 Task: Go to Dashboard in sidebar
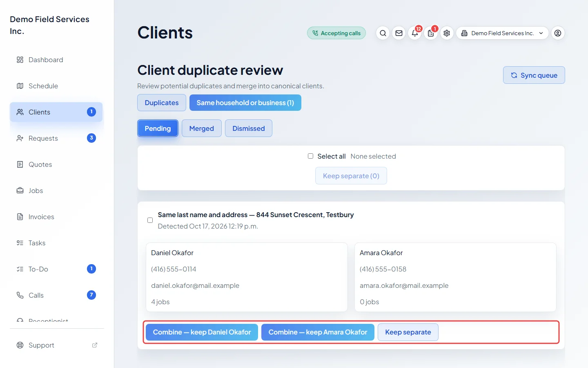click(56, 60)
